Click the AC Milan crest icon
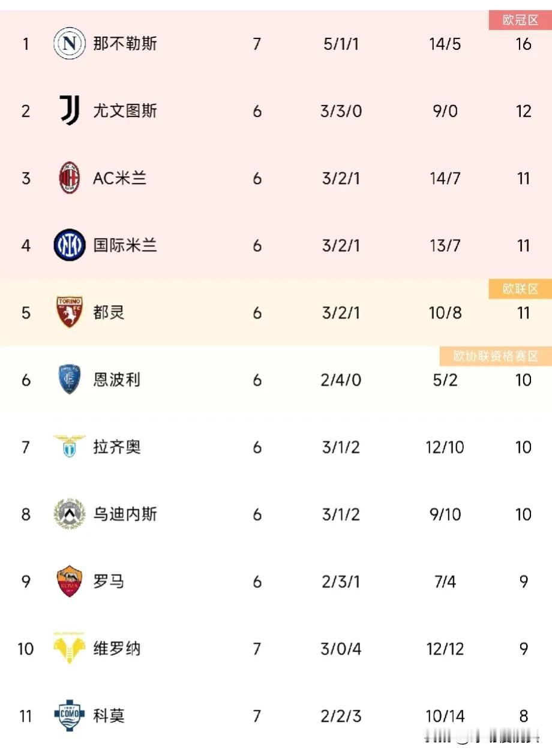 (70, 178)
